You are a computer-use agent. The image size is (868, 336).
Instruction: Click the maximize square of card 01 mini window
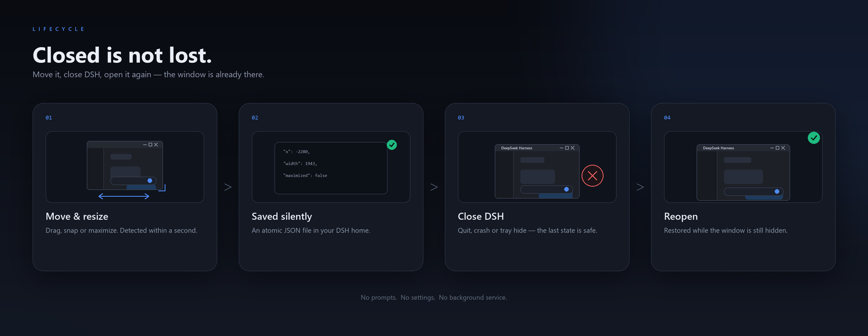coord(150,145)
